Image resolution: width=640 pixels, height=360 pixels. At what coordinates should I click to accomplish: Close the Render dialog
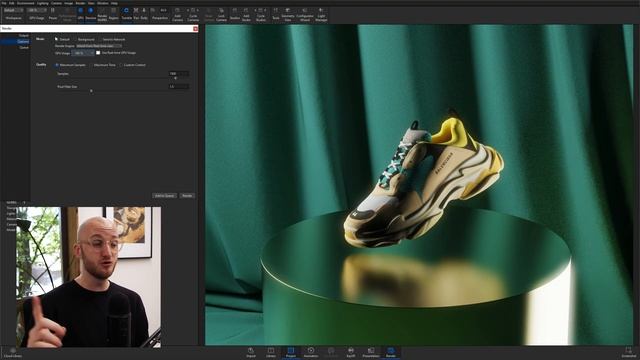point(196,29)
